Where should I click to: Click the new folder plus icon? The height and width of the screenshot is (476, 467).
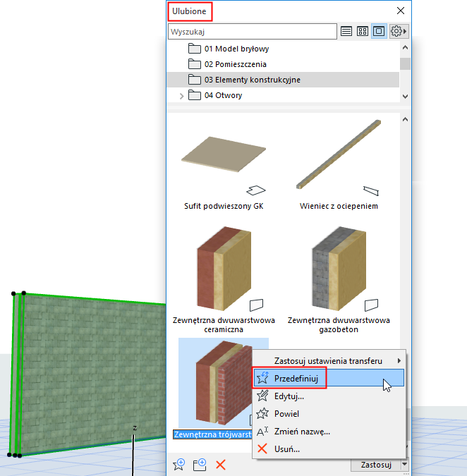[200, 465]
